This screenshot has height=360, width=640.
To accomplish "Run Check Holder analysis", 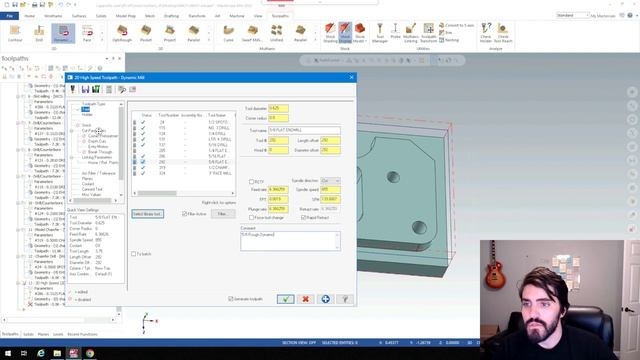I will [x=486, y=33].
